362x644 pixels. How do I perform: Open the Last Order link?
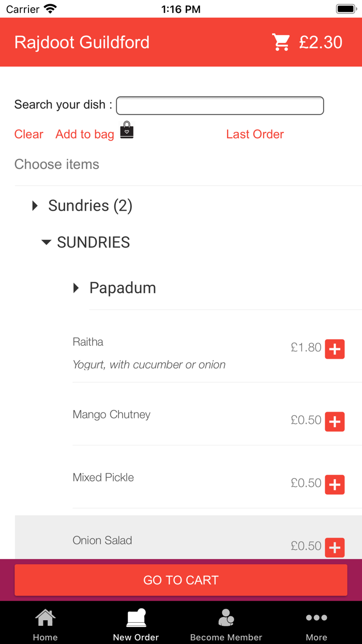(x=255, y=134)
